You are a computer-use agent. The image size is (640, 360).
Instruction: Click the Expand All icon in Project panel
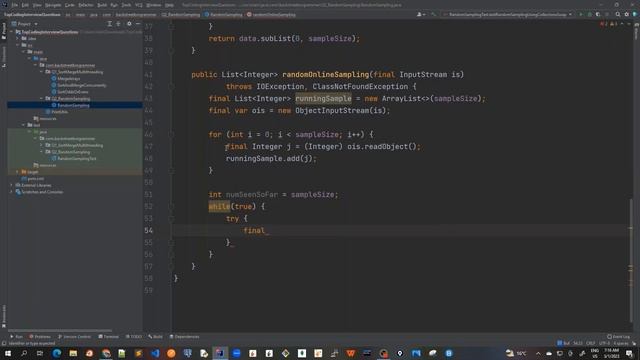[x=109, y=24]
